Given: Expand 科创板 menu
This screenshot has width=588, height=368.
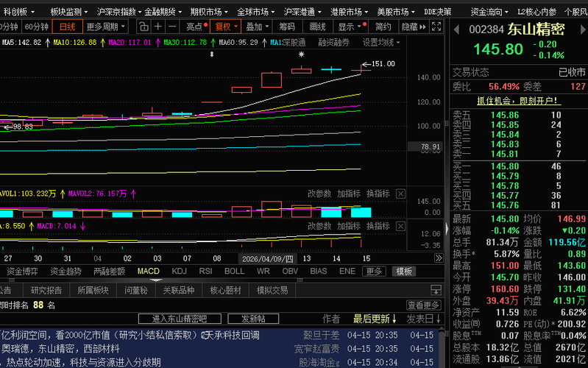Looking at the screenshot, I should click(x=18, y=12).
